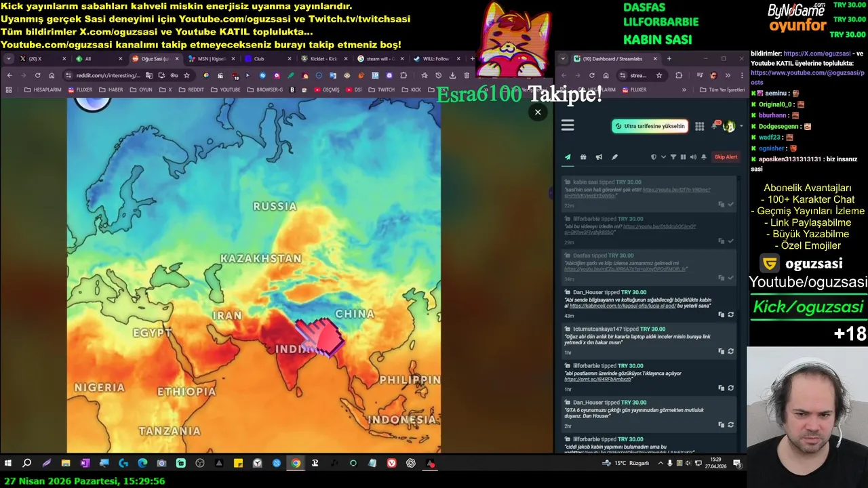The width and height of the screenshot is (868, 488).
Task: Open the Streamlabs profile avatar
Action: tap(729, 126)
